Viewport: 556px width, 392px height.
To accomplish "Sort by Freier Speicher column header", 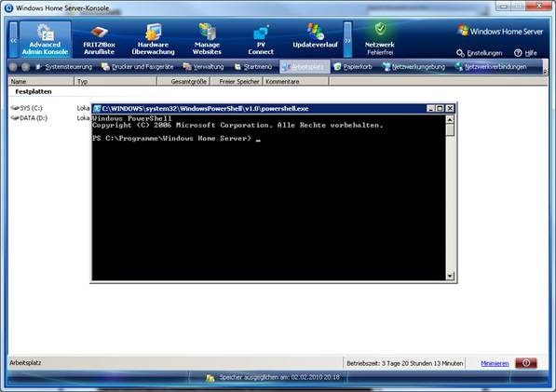I will [x=237, y=82].
